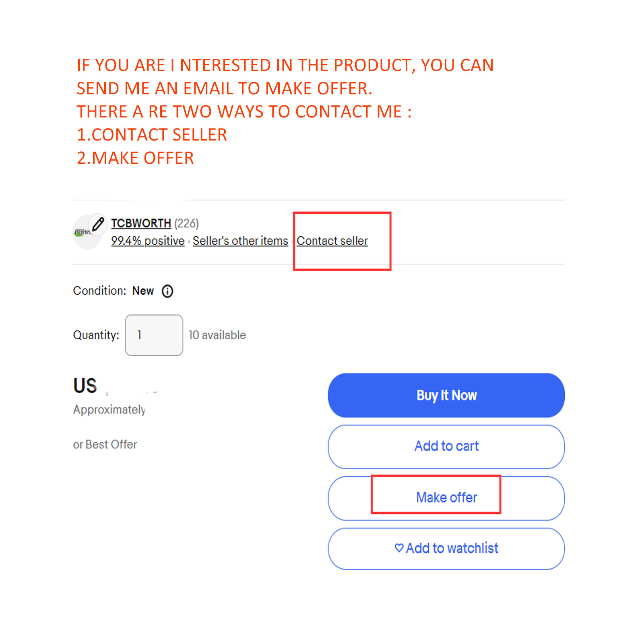This screenshot has height=644, width=644.
Task: Click the 'or Best Offer' text
Action: click(x=105, y=444)
